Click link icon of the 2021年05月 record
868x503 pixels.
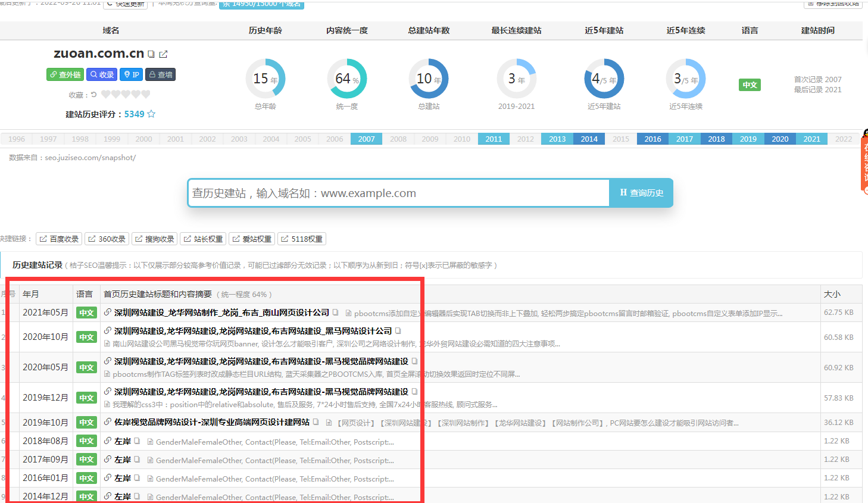108,312
